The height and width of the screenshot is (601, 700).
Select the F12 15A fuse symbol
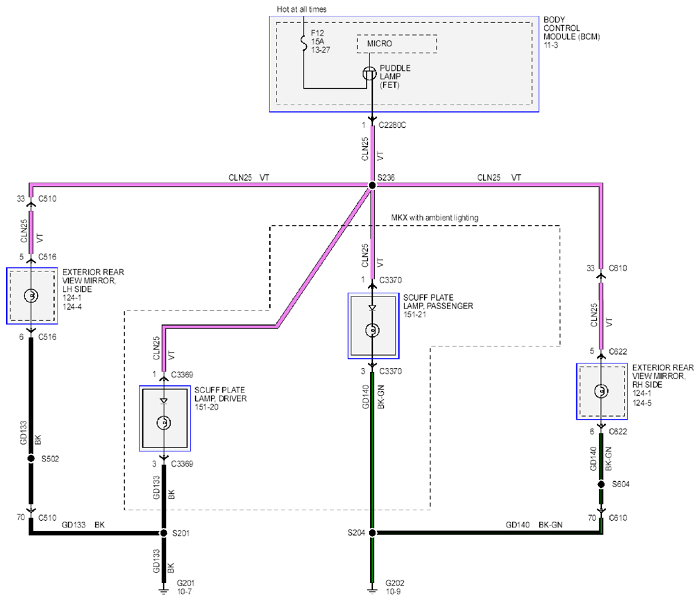[304, 42]
